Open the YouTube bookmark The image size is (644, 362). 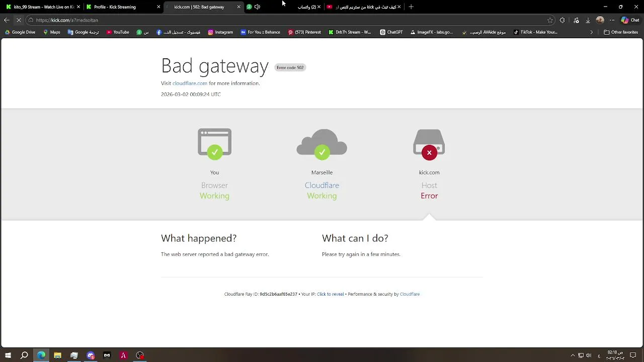[x=118, y=32]
